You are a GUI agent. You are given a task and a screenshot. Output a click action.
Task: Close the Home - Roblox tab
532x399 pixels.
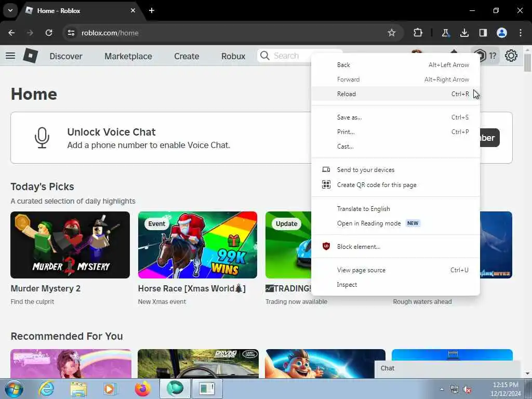click(133, 10)
